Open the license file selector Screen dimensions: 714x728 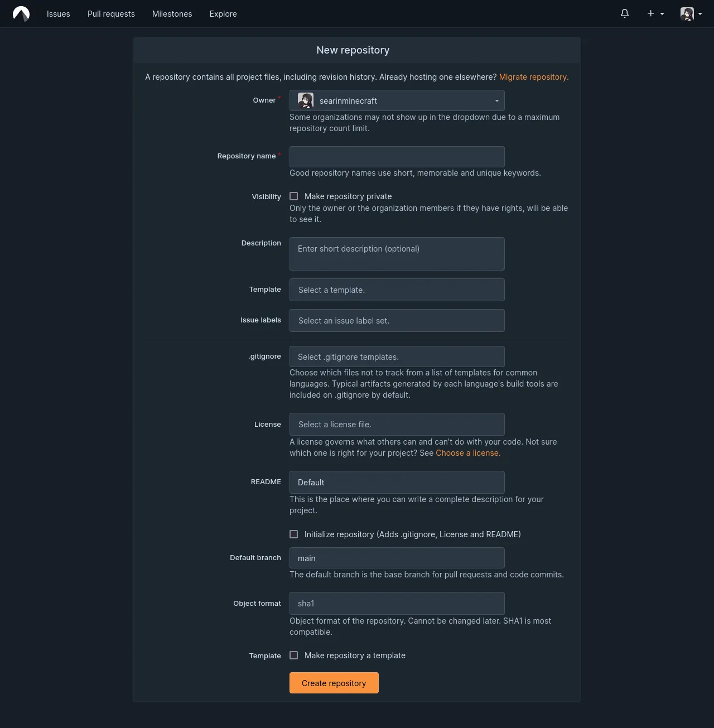(x=397, y=424)
